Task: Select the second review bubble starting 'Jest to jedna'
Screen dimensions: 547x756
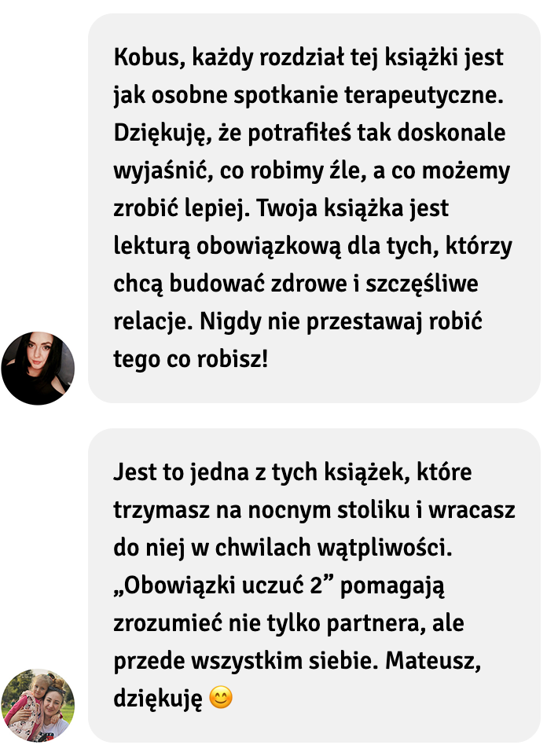Action: 314,585
